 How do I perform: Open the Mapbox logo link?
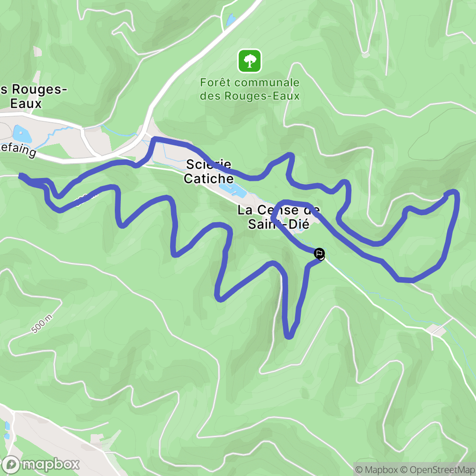pyautogui.click(x=40, y=464)
